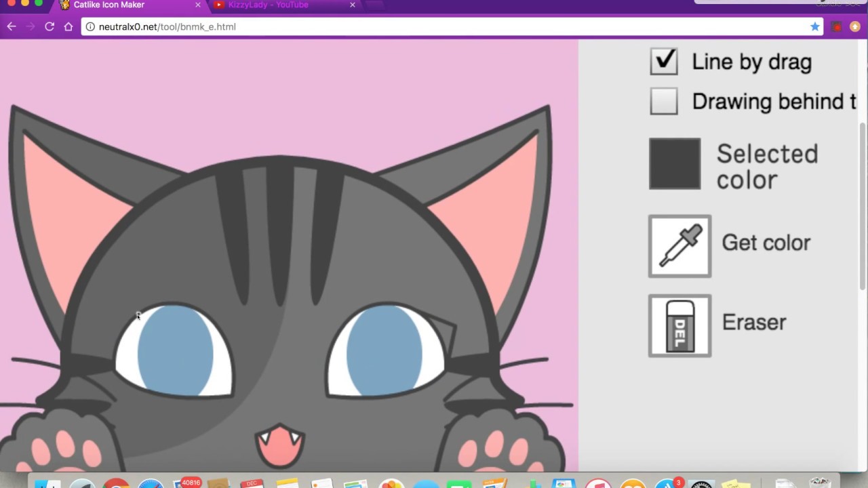Select the Get color eyedropper tool
This screenshot has width=868, height=488.
click(679, 246)
